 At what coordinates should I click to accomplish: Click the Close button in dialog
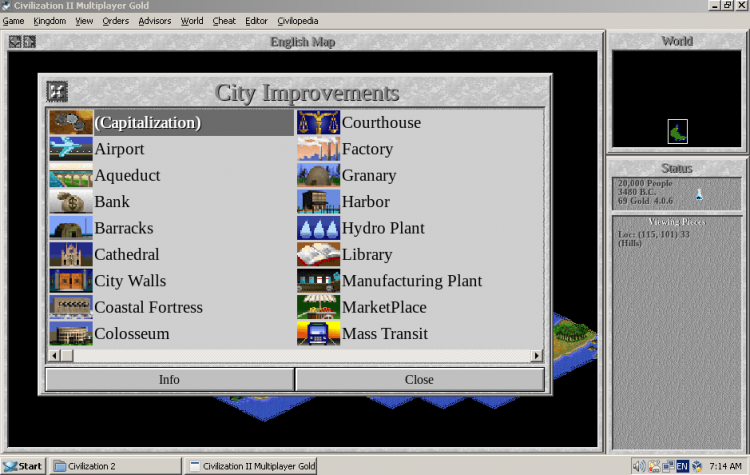pos(419,379)
